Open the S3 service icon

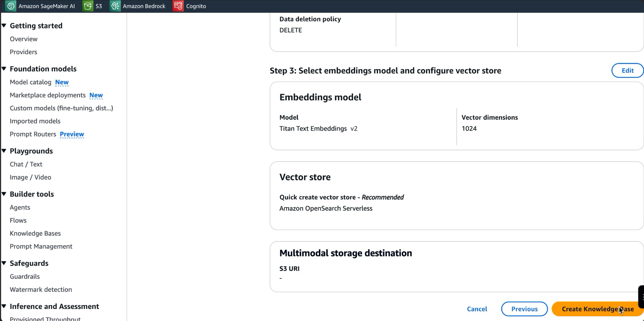coord(88,6)
